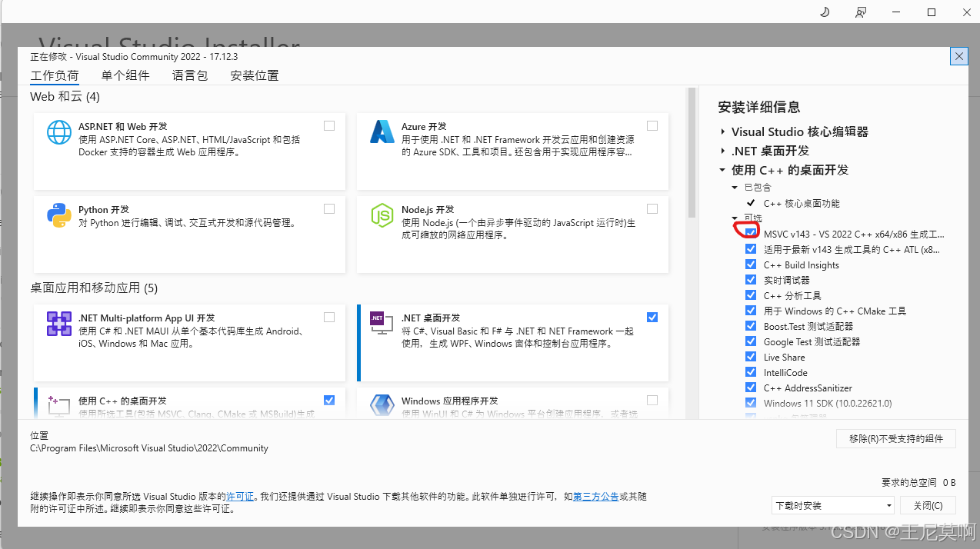The width and height of the screenshot is (980, 549).
Task: Click the Python workload logo icon
Action: [x=59, y=215]
